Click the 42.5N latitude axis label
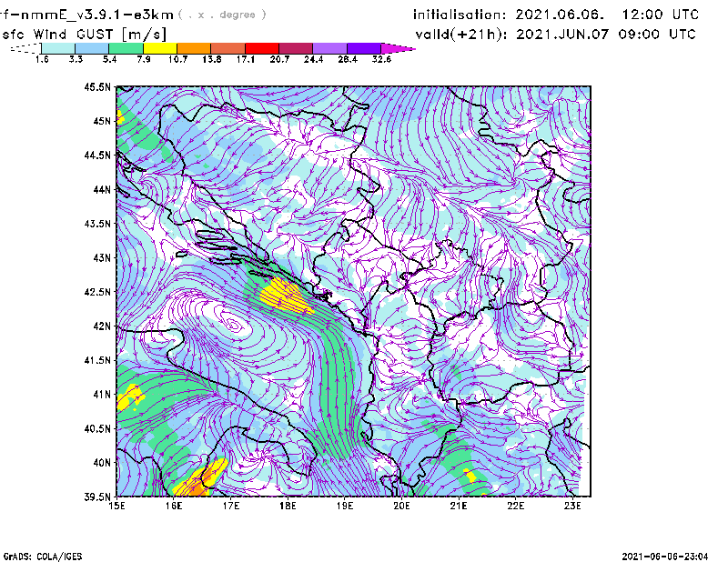Image resolution: width=728 pixels, height=562 pixels. click(x=97, y=292)
